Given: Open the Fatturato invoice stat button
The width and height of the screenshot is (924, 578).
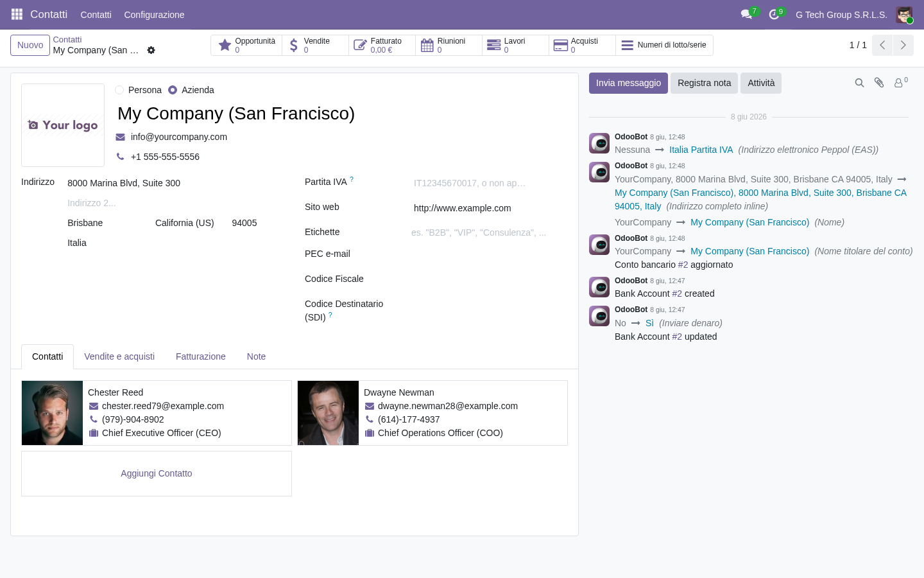Looking at the screenshot, I should (x=382, y=45).
